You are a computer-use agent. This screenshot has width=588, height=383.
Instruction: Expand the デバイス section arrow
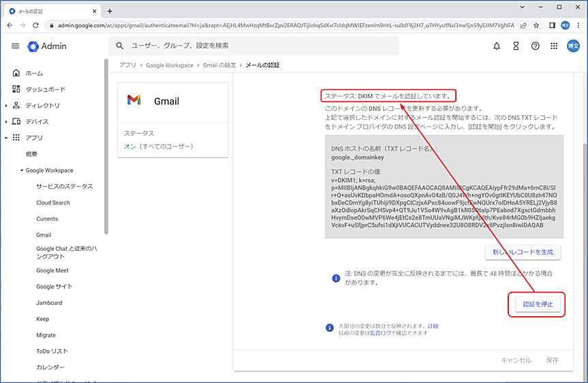point(6,122)
